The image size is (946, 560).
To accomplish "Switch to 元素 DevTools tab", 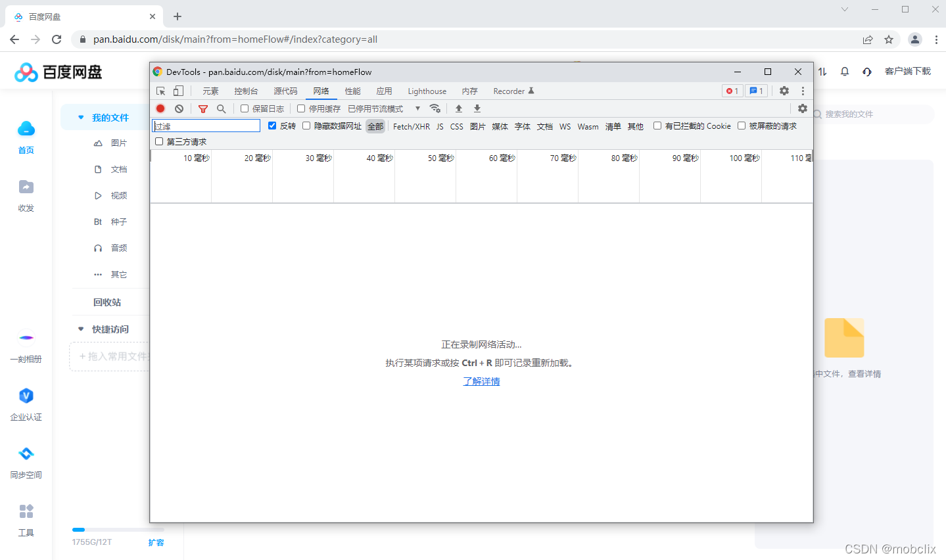I will pos(210,91).
